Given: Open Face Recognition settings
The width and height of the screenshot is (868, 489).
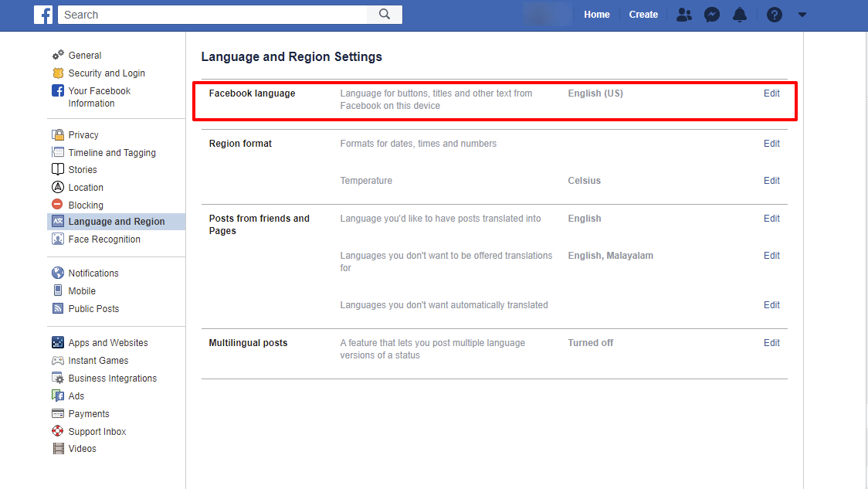Looking at the screenshot, I should (104, 239).
